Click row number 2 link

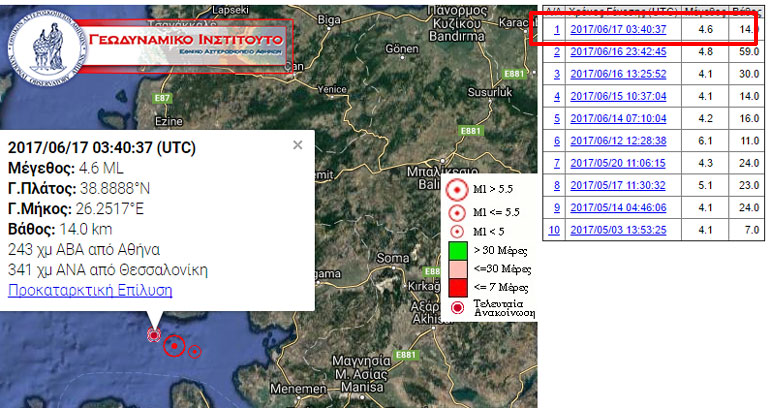[557, 52]
